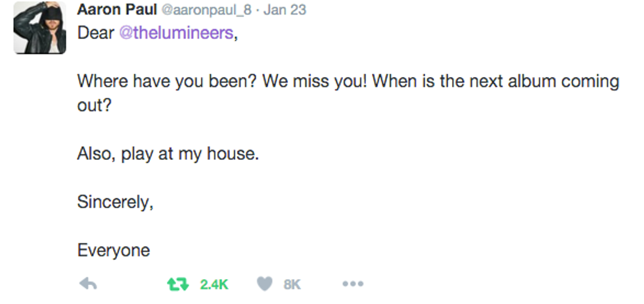Image resolution: width=644 pixels, height=304 pixels.
Task: Click the 8K likes count
Action: (x=292, y=284)
